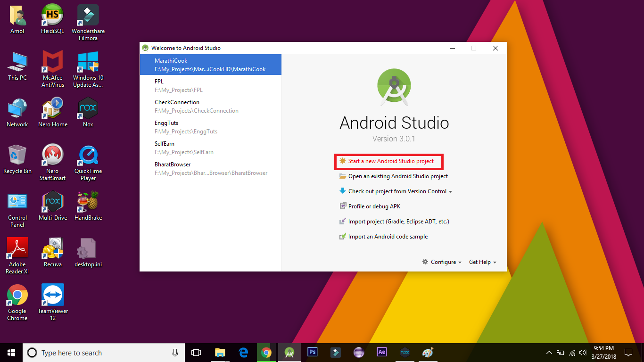Select the This PC desktop icon
644x362 pixels.
tap(17, 66)
